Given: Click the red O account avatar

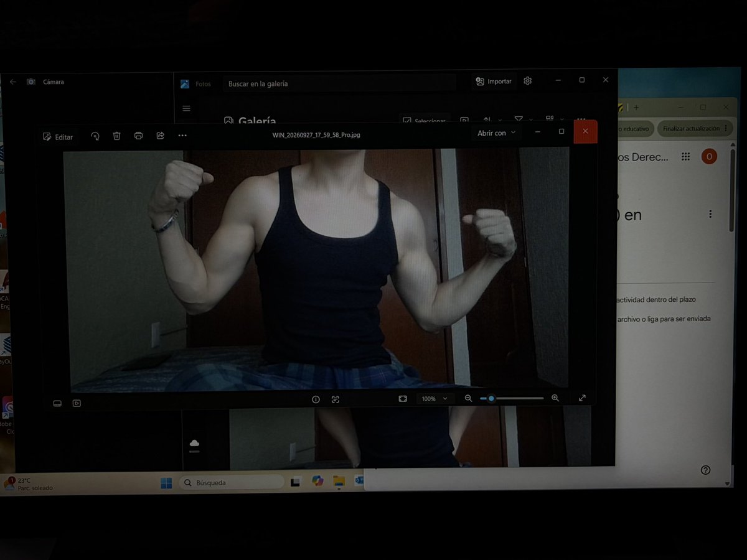Looking at the screenshot, I should tap(709, 157).
